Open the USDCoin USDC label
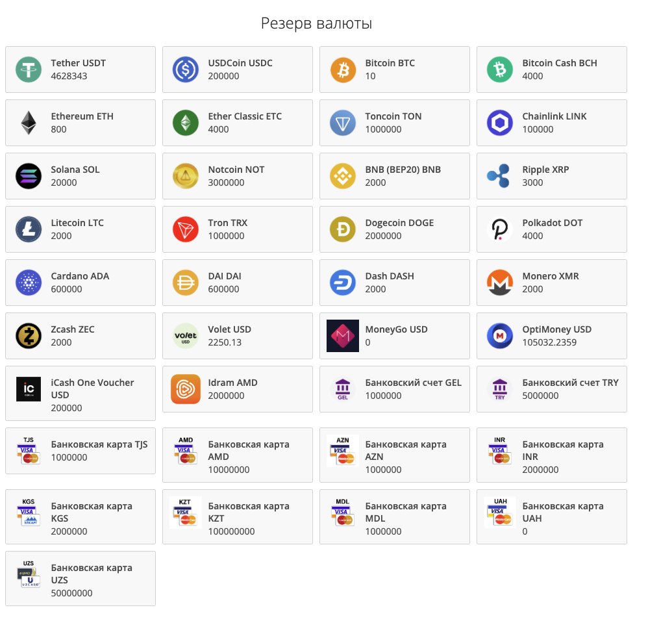The image size is (672, 623). click(240, 63)
